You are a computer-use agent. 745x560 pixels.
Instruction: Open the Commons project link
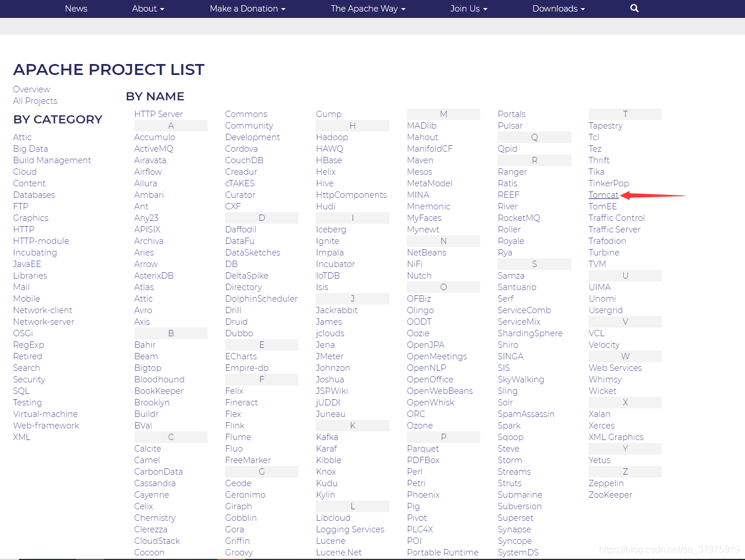[246, 114]
